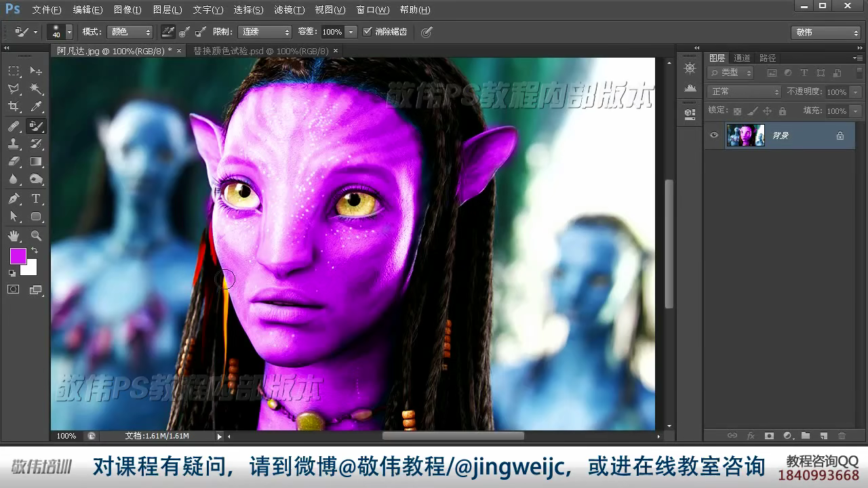The height and width of the screenshot is (488, 868).
Task: Enable sampling once mode
Action: pyautogui.click(x=184, y=32)
